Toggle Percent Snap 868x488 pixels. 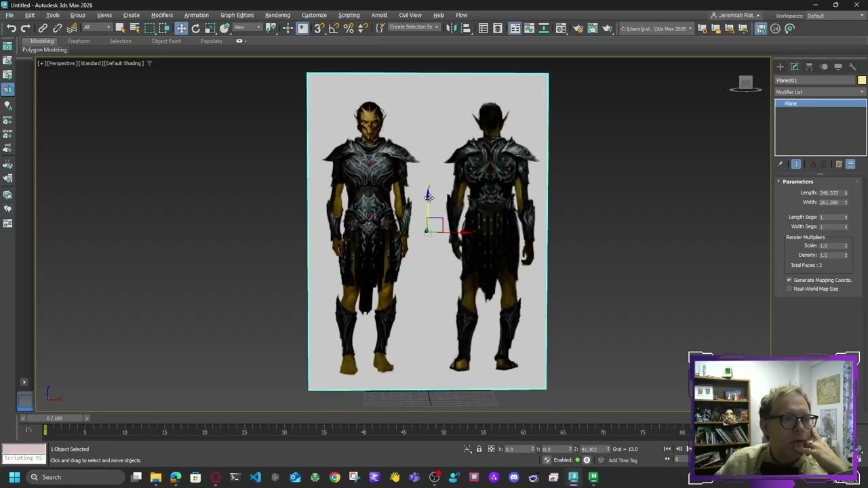[349, 28]
